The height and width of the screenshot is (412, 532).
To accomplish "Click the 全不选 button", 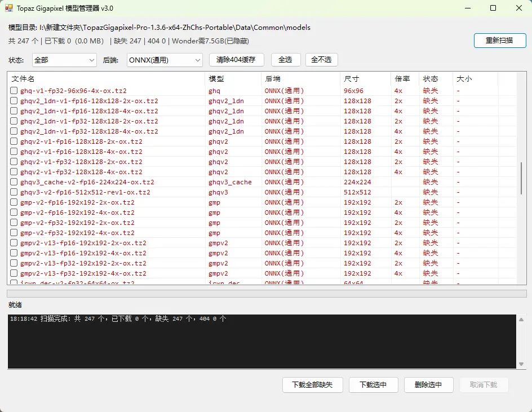I will (321, 60).
